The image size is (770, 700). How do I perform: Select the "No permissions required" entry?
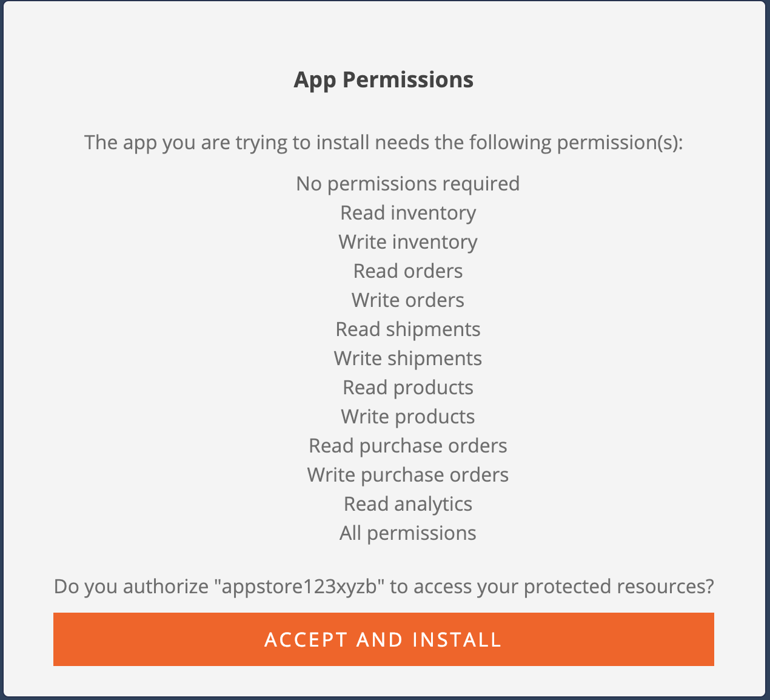[x=407, y=183]
